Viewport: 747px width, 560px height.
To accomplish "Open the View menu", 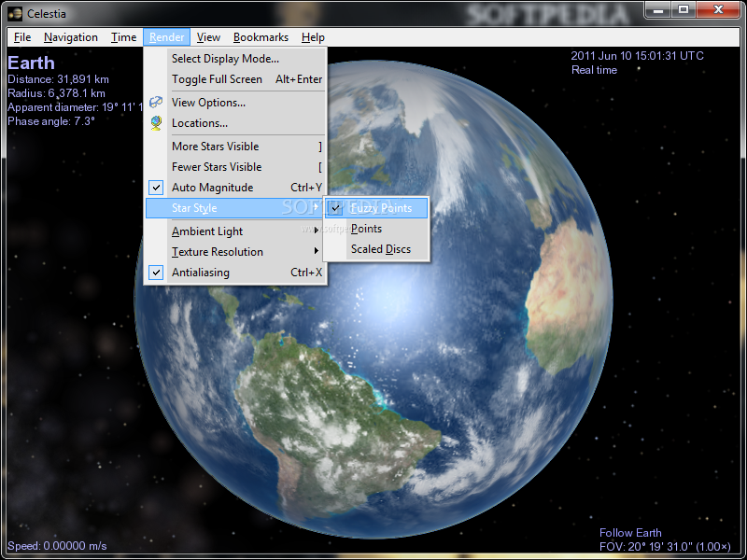I will point(208,37).
